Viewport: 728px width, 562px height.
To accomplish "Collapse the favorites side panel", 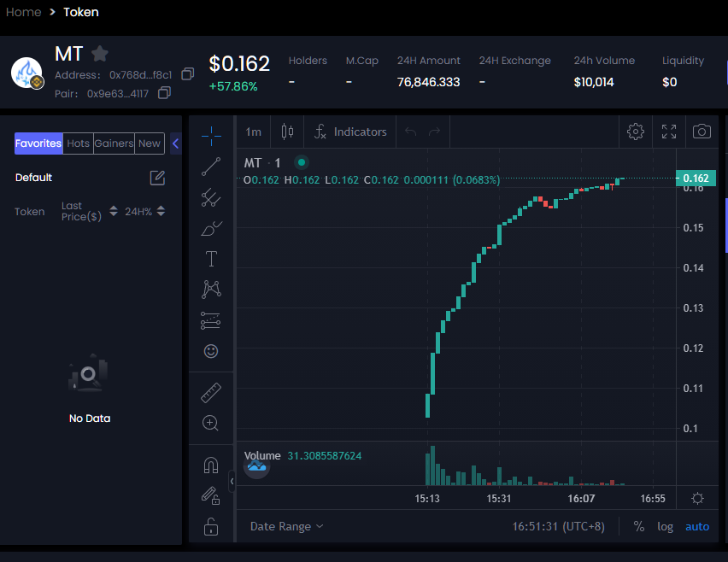I will coord(175,143).
